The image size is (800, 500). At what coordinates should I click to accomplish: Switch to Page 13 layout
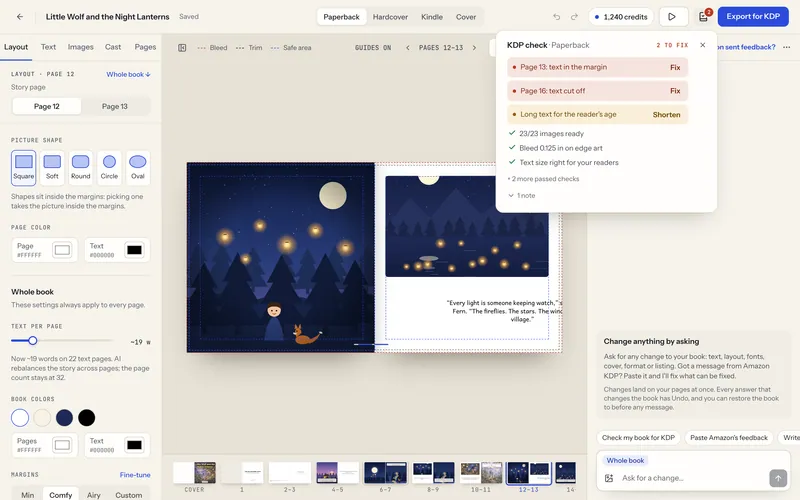point(114,106)
